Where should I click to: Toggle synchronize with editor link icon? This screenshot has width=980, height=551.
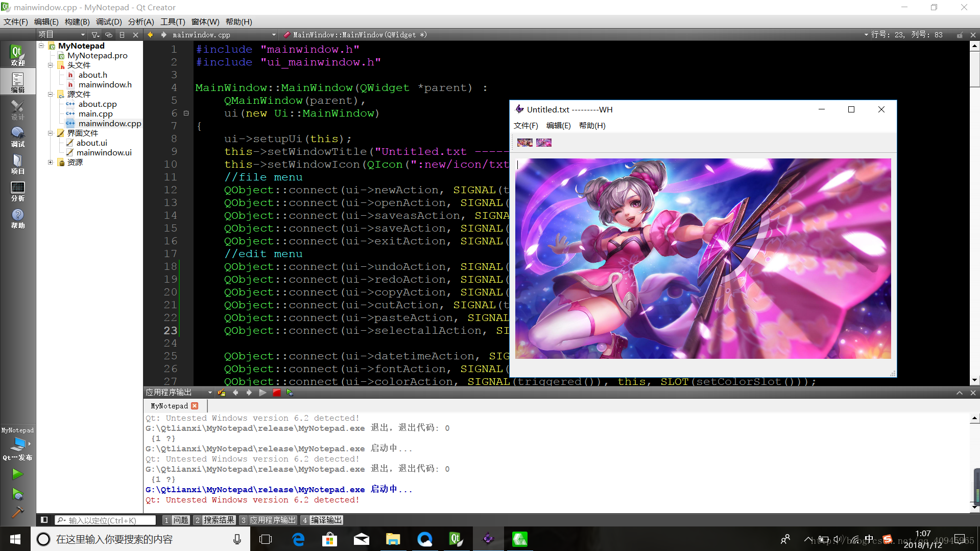(x=109, y=35)
